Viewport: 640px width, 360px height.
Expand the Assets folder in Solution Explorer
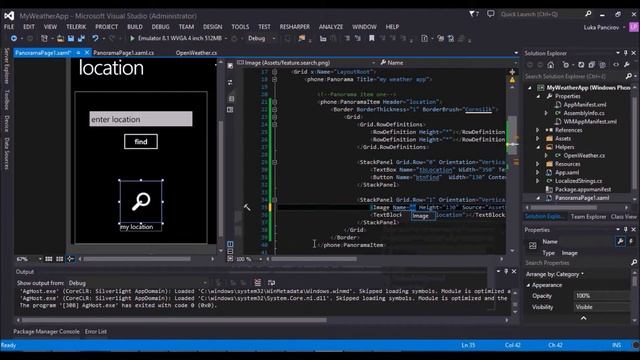[538, 138]
